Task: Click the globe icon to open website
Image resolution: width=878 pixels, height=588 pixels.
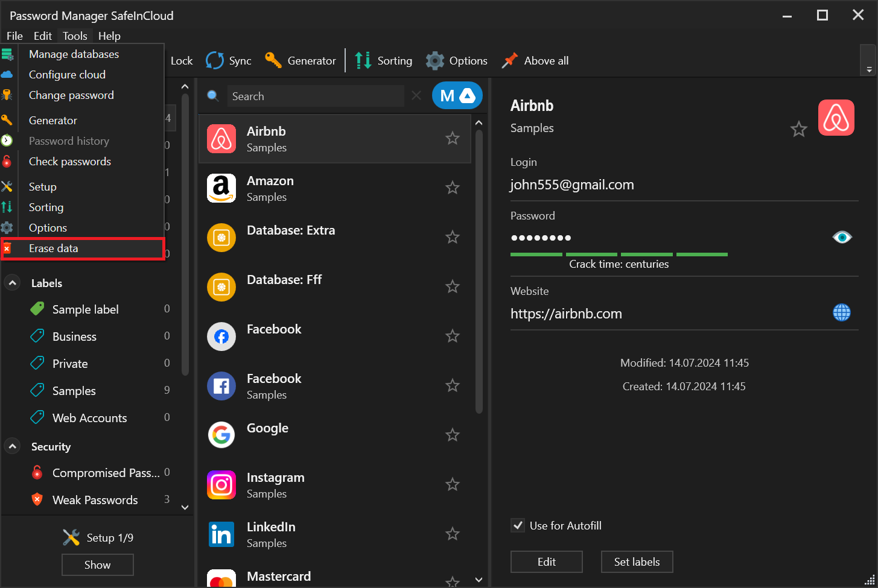Action: 842,312
